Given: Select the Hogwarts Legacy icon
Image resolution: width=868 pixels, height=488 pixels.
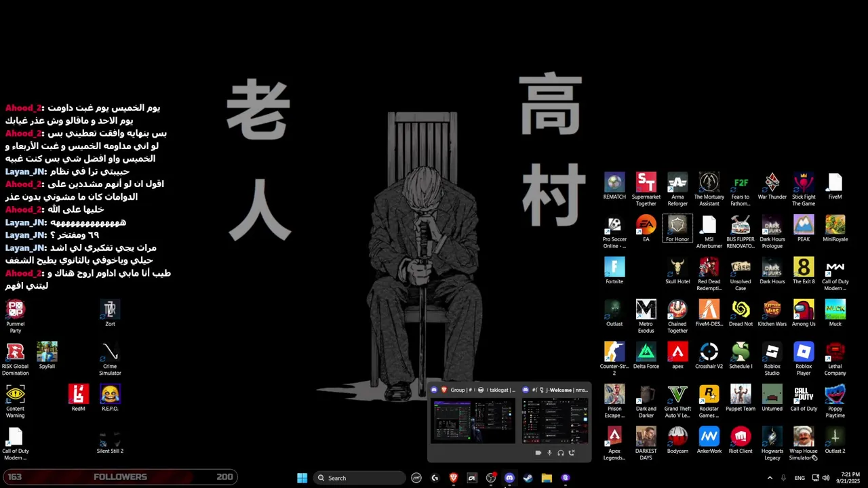Looking at the screenshot, I should pos(772,443).
